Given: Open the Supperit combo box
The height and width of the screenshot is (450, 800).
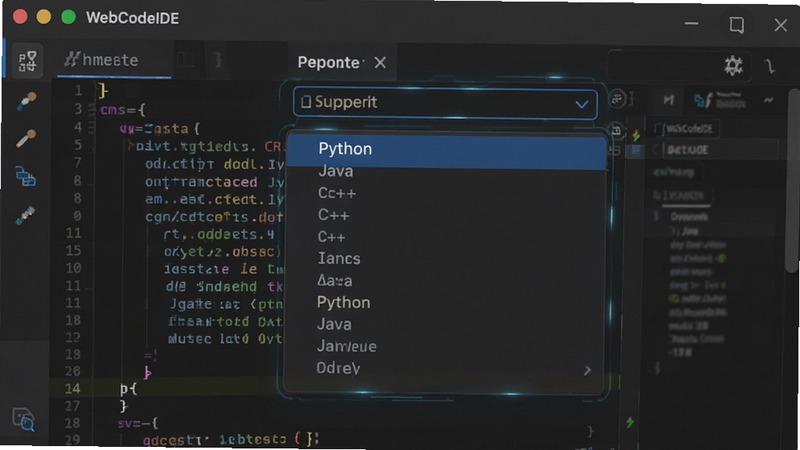Looking at the screenshot, I should (x=445, y=103).
